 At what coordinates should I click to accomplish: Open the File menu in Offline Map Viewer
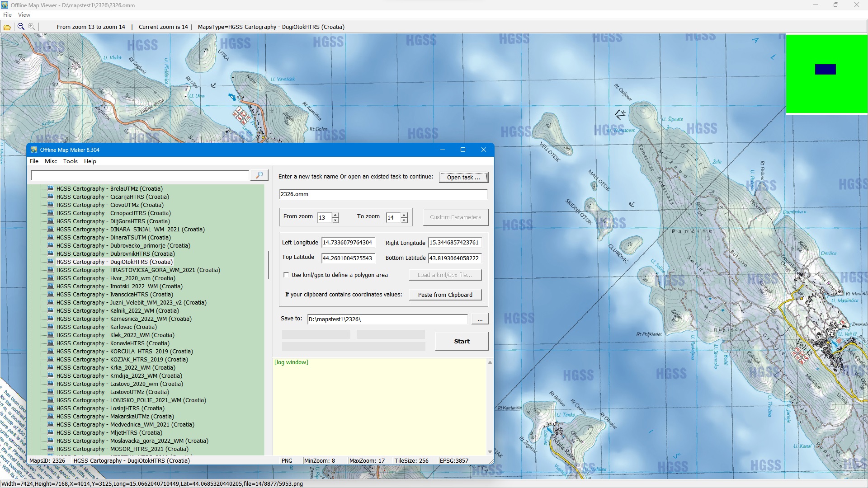tap(7, 15)
